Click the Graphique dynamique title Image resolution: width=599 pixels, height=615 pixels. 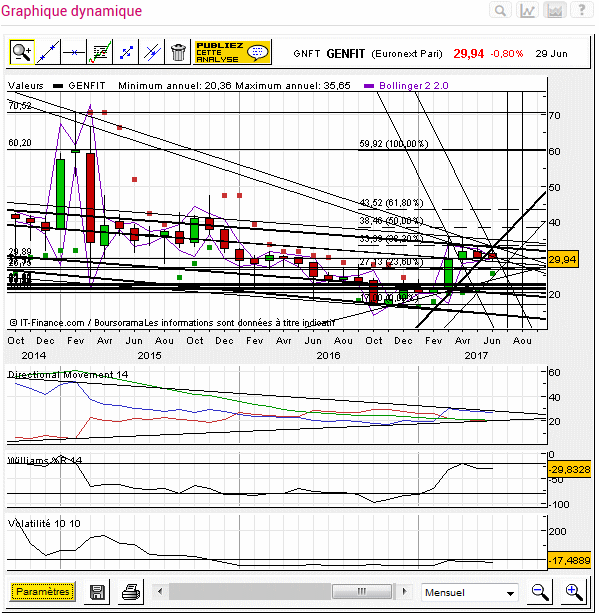coord(71,11)
